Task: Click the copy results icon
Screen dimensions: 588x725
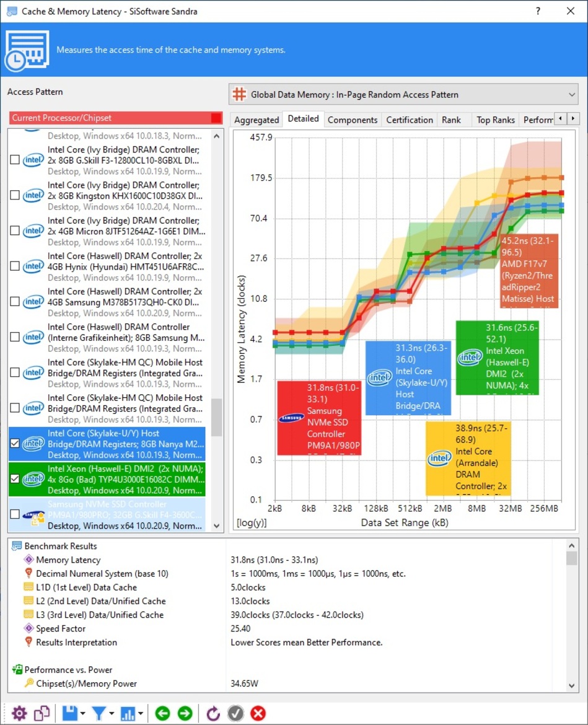Action: pos(42,713)
